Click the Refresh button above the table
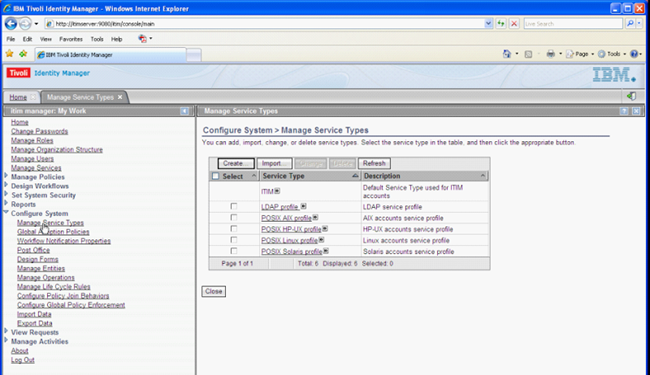The width and height of the screenshot is (650, 375). coord(374,163)
